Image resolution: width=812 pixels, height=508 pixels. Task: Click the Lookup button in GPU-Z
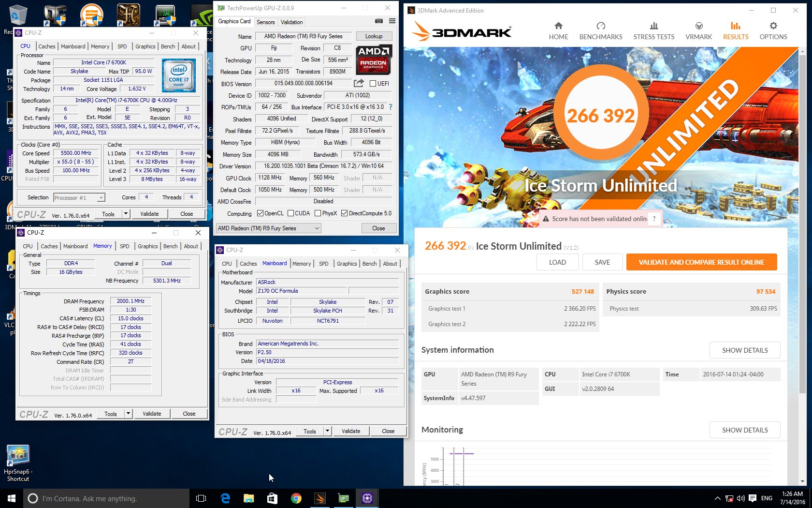(x=374, y=36)
